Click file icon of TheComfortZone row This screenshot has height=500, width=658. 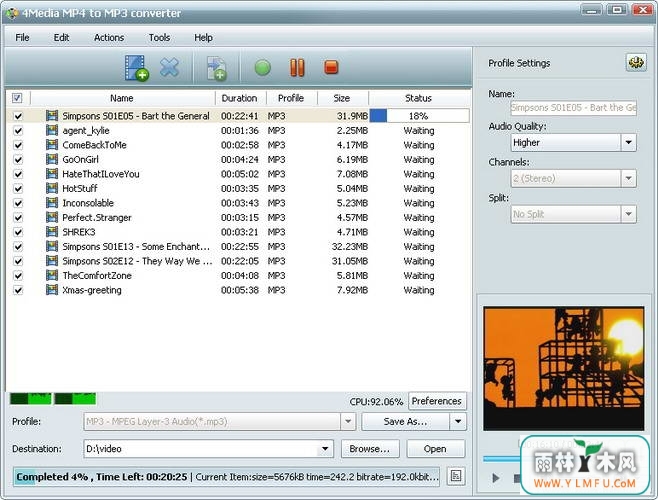52,275
